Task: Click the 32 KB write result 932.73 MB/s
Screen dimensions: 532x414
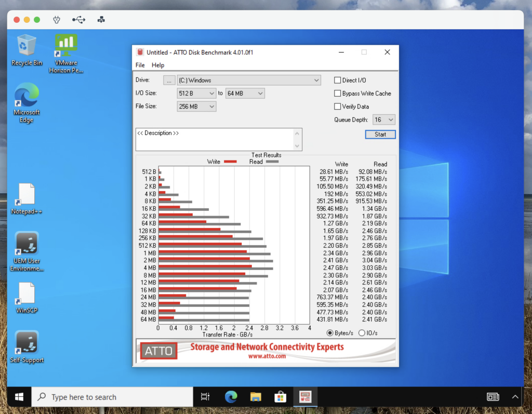Action: [x=332, y=216]
